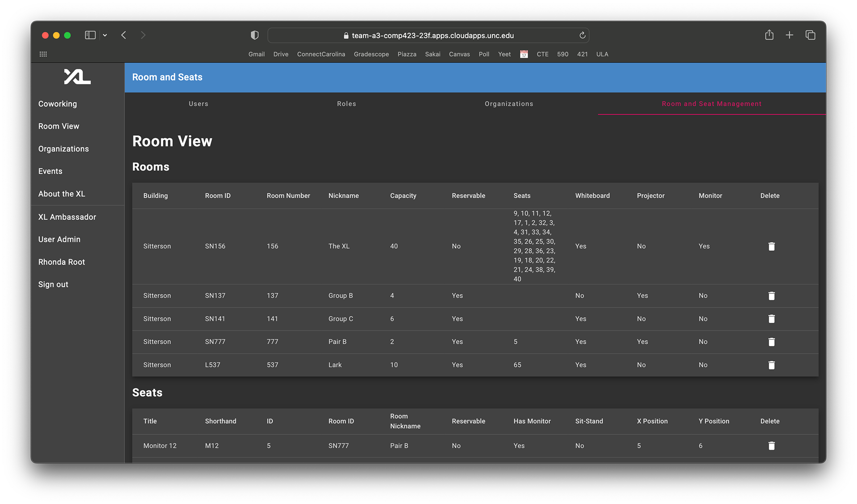Viewport: 857px width, 504px height.
Task: Switch to the Users tab
Action: coord(198,104)
